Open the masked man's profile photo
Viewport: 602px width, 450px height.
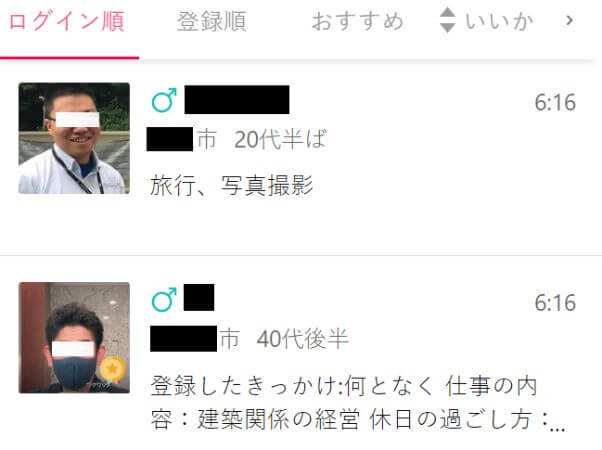[74, 338]
